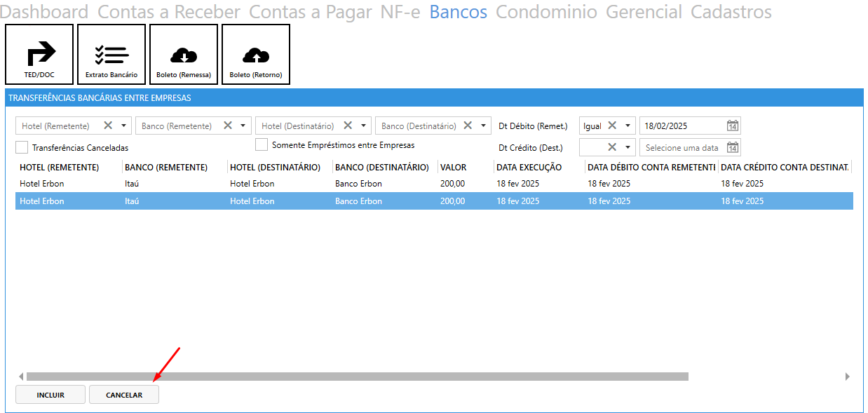Viewport: 868px width, 413px height.
Task: Switch to Contas a Pagar tab
Action: click(310, 12)
